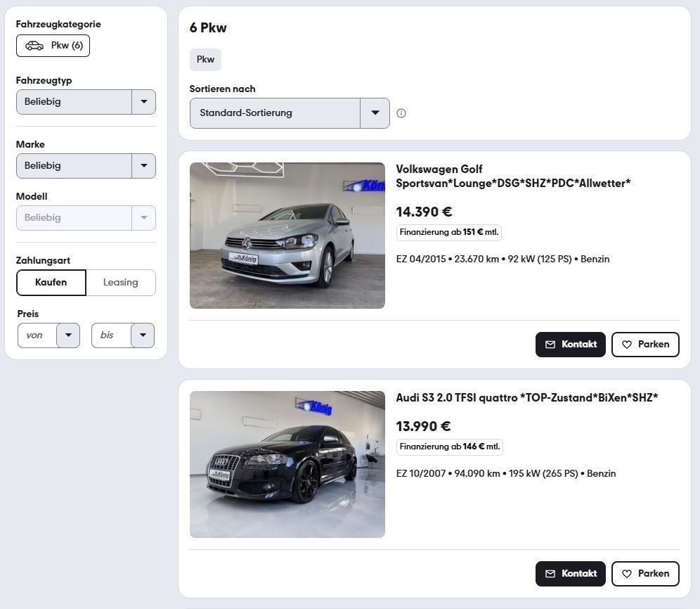The image size is (700, 609).
Task: Click envelope icon on Volkswagen Golf Kontakt button
Action: pos(550,345)
